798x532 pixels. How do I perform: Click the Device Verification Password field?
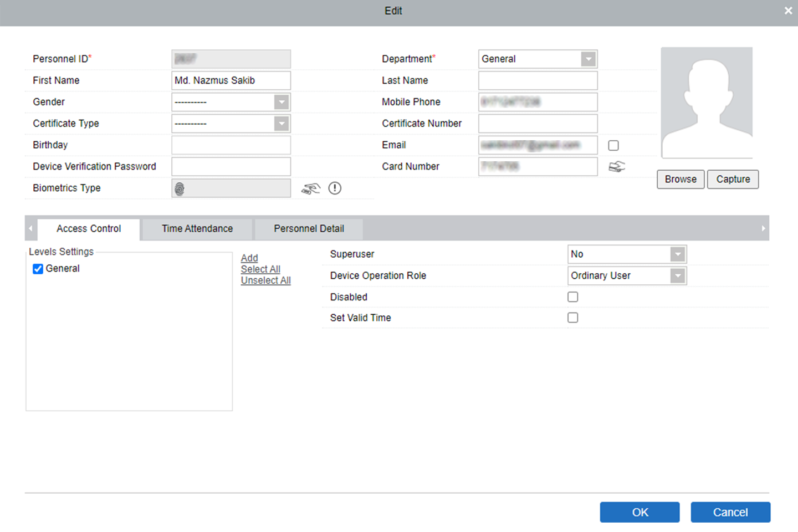point(231,167)
